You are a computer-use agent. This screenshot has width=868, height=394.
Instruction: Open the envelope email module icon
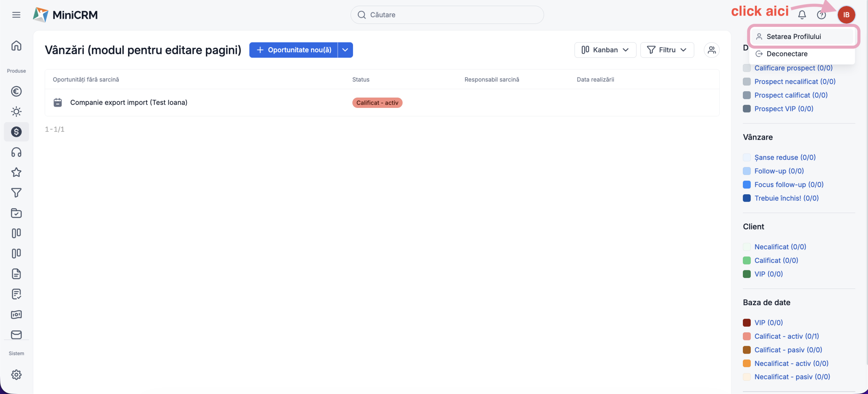(16, 335)
